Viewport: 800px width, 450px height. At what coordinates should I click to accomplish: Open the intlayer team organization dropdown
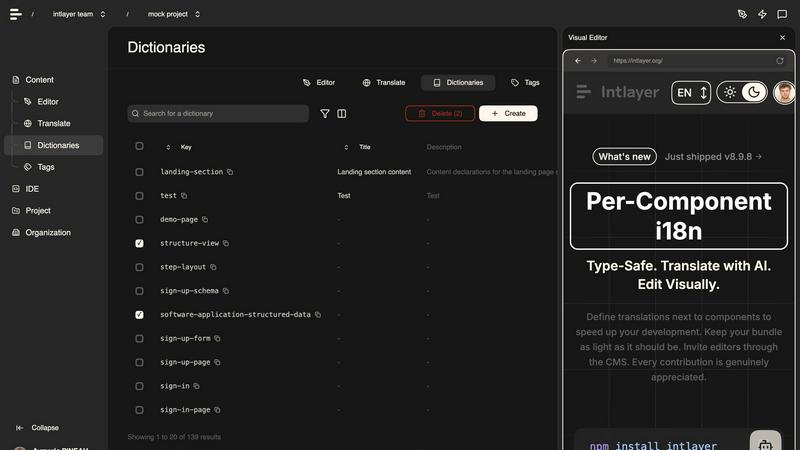tap(79, 14)
